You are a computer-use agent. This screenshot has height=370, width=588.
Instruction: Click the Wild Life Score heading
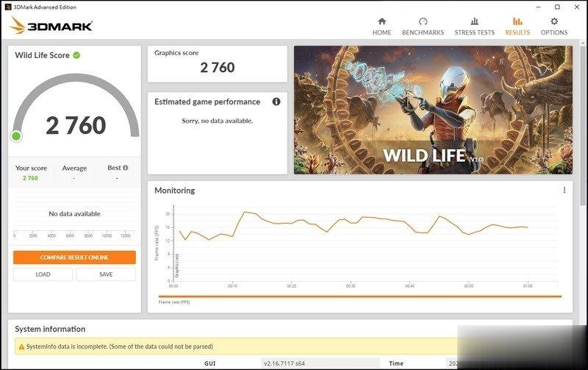(43, 55)
